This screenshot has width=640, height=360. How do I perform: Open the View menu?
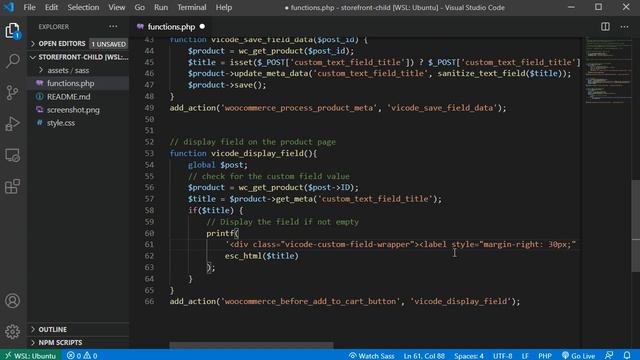(117, 7)
